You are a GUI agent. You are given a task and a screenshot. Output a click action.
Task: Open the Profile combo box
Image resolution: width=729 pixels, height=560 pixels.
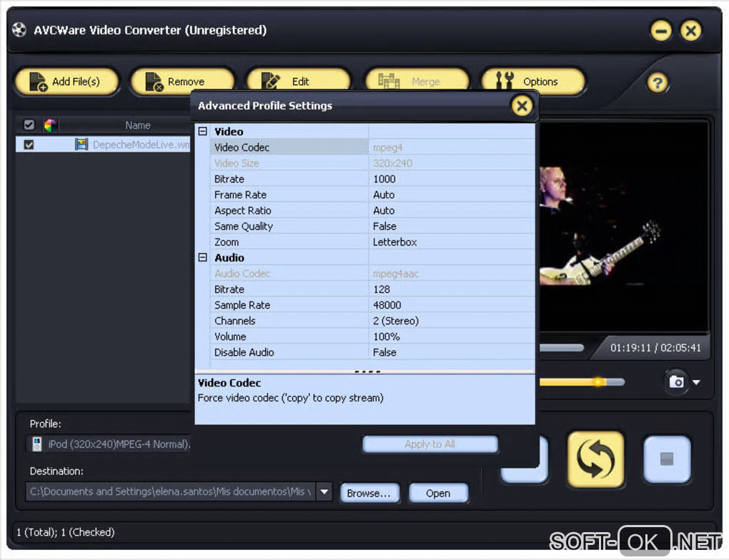[109, 444]
